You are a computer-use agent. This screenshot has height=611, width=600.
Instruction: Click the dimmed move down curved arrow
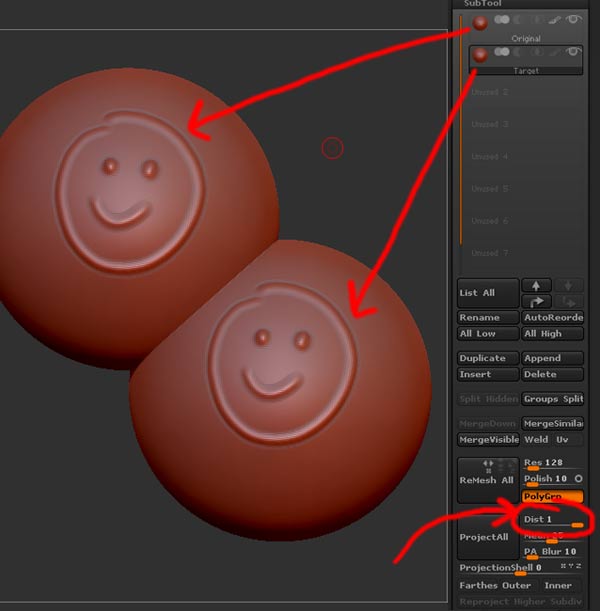click(x=568, y=302)
